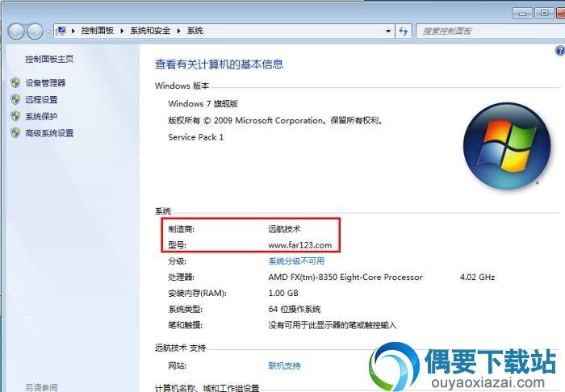Click the Back navigation arrow button
Viewport: 565px width, 392px height.
(16, 31)
